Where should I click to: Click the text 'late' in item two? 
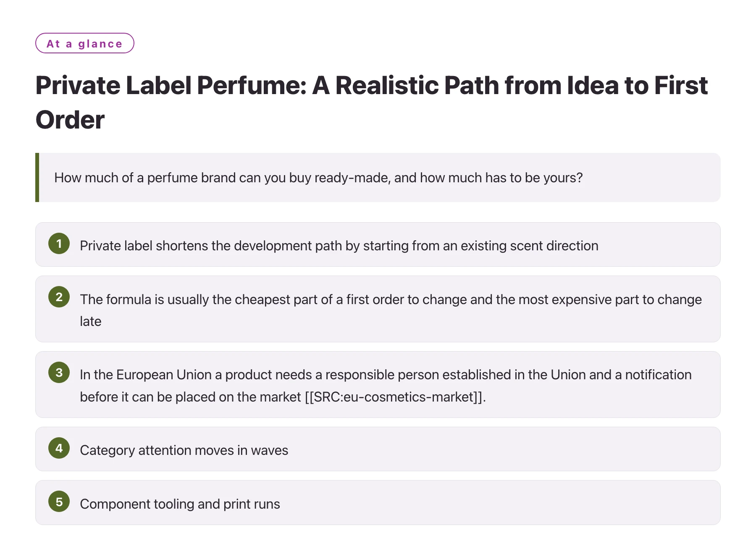point(91,321)
